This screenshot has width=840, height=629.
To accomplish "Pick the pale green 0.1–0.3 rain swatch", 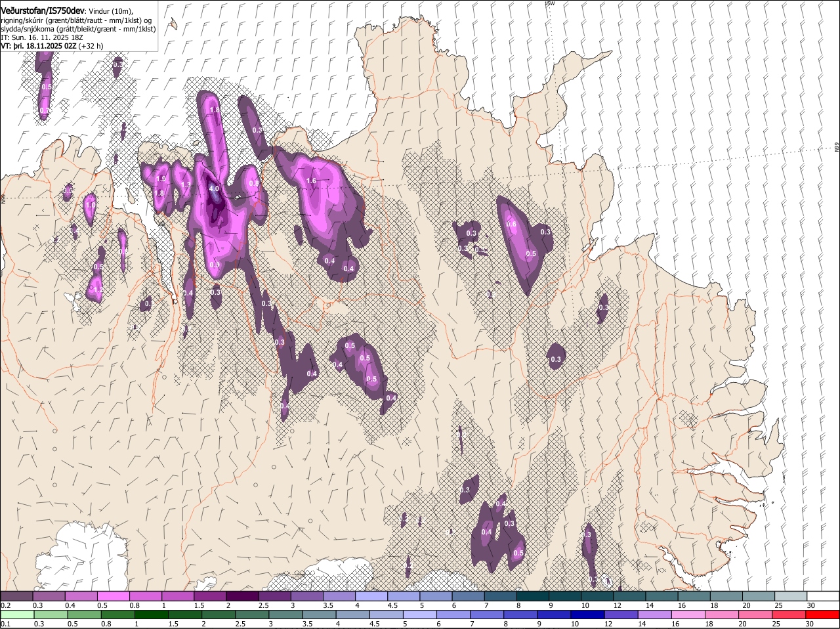I will (16, 615).
